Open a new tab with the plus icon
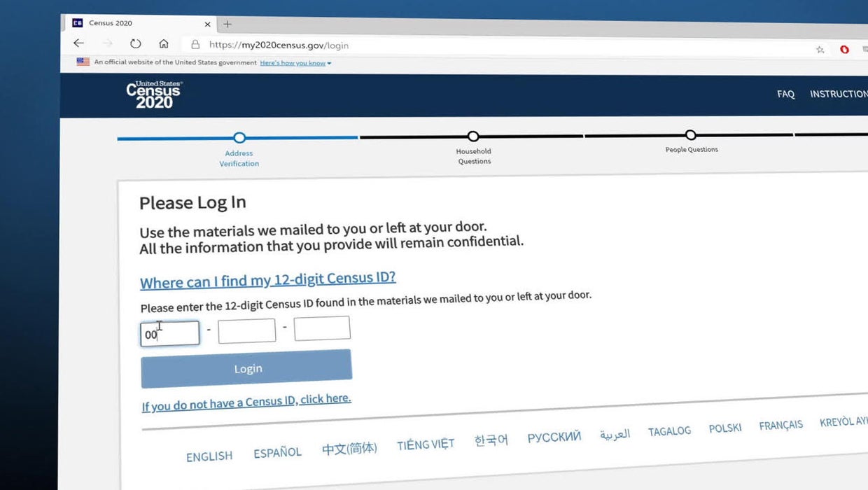The image size is (868, 490). tap(227, 24)
